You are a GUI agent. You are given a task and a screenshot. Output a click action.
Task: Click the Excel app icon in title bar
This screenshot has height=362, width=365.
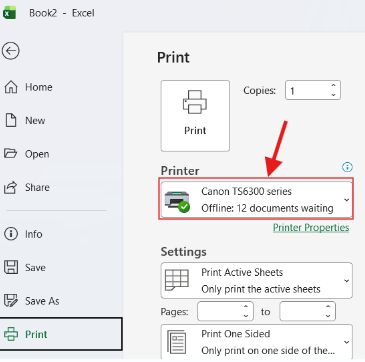[x=10, y=13]
